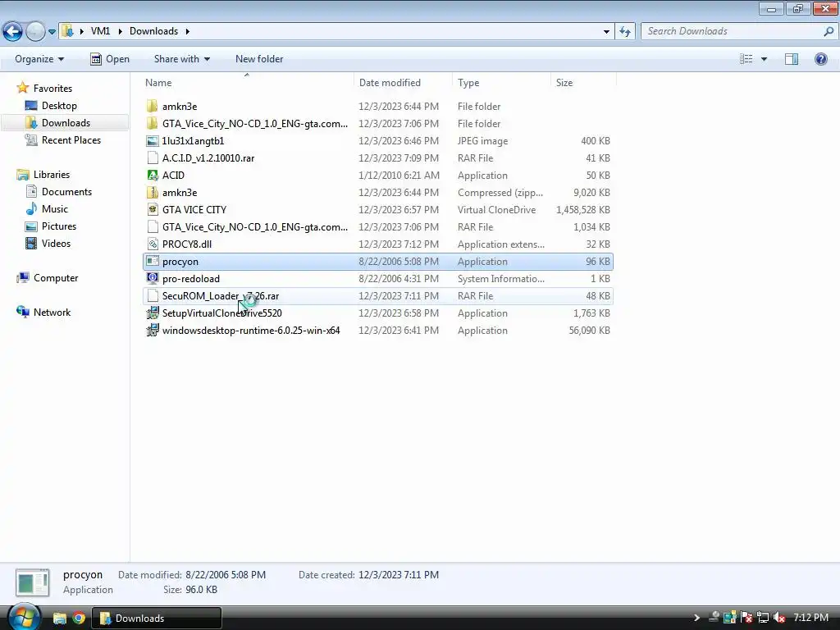The image size is (840, 630).
Task: Select the ACID application icon
Action: tap(153, 176)
